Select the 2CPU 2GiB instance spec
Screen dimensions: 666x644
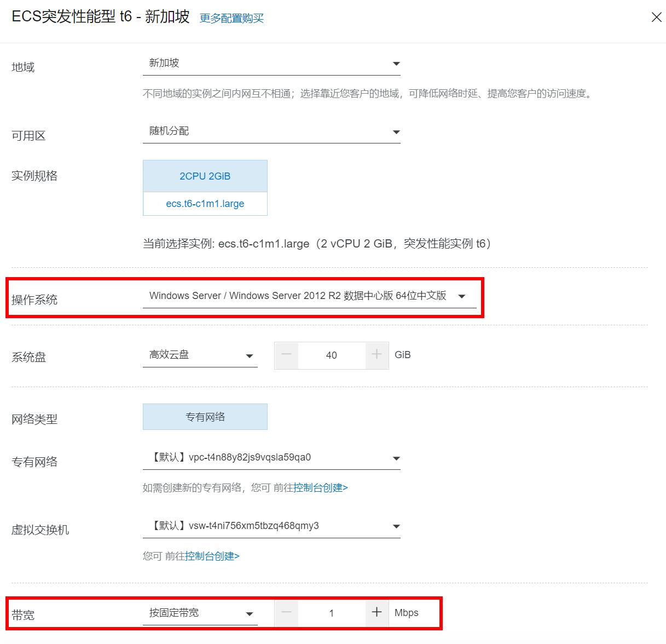coord(205,176)
